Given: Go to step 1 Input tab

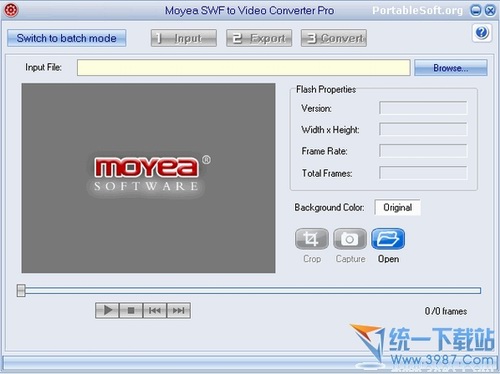Looking at the screenshot, I should tap(184, 38).
